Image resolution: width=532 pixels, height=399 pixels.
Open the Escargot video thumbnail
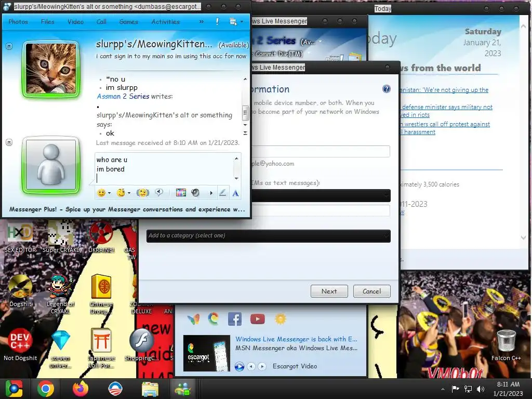207,353
